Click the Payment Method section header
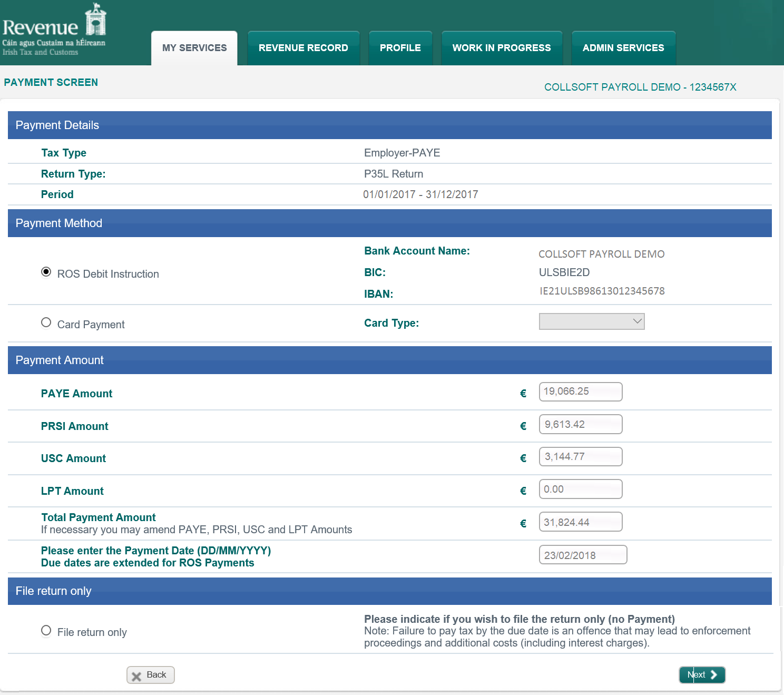This screenshot has width=784, height=695. pyautogui.click(x=389, y=223)
